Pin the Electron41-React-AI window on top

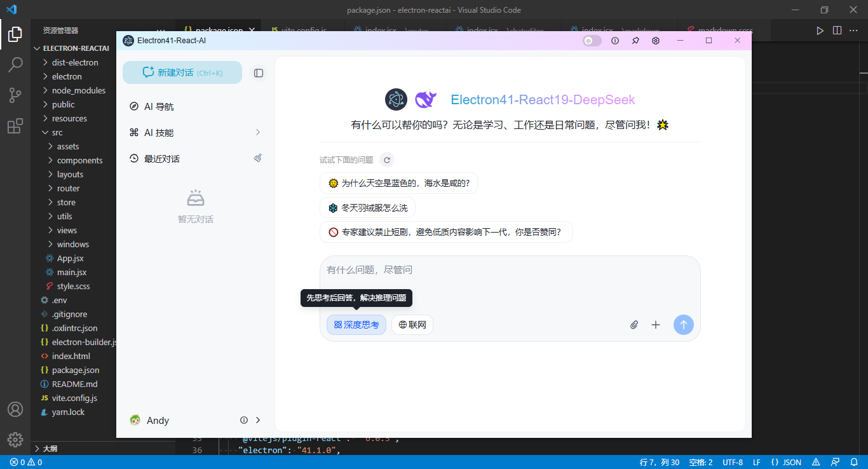pos(635,41)
